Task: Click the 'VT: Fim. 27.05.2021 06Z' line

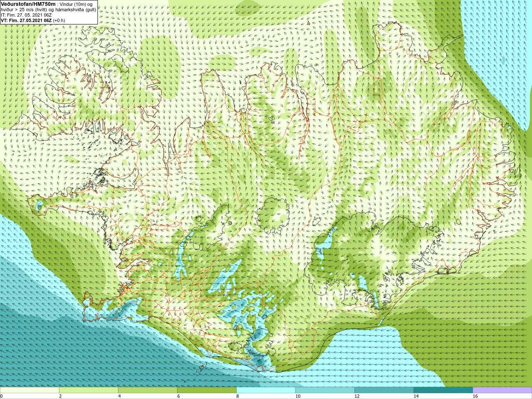Action: click(26, 20)
